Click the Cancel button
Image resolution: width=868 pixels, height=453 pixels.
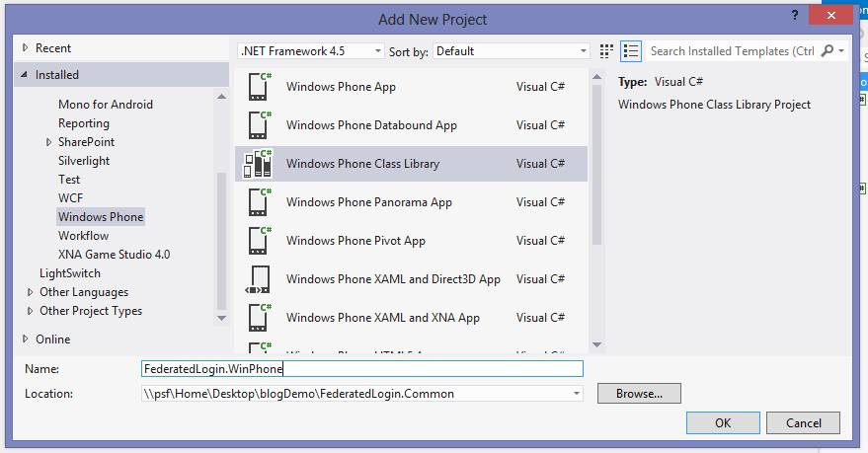[803, 423]
